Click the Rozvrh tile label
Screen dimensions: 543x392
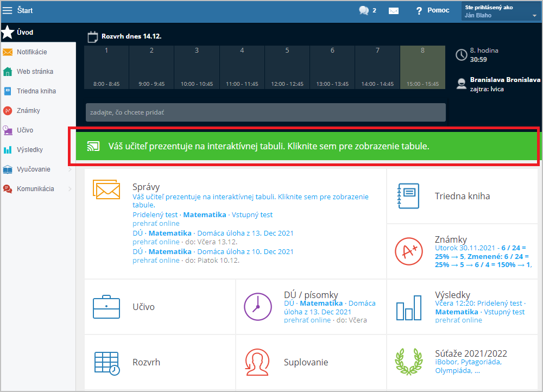click(146, 362)
